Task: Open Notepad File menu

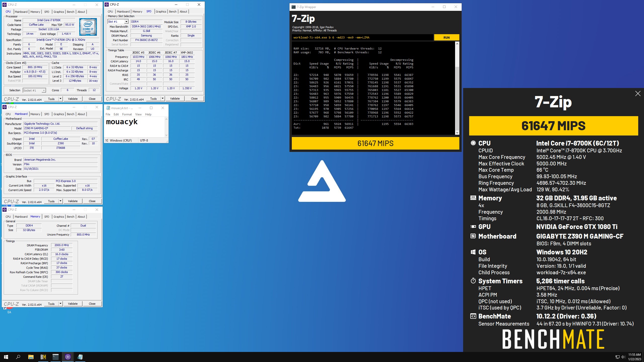Action: coord(108,114)
